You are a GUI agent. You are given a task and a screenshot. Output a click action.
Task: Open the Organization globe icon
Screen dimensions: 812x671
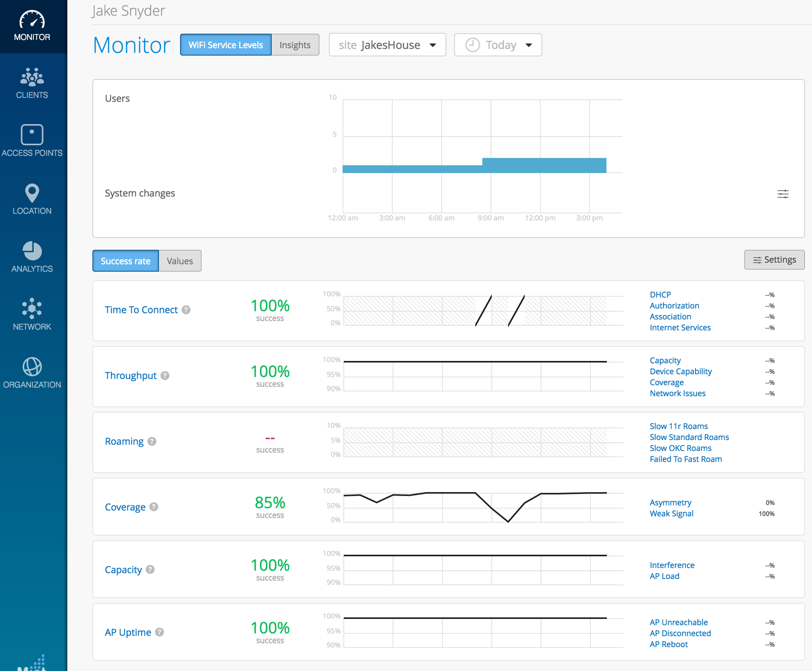(x=32, y=367)
